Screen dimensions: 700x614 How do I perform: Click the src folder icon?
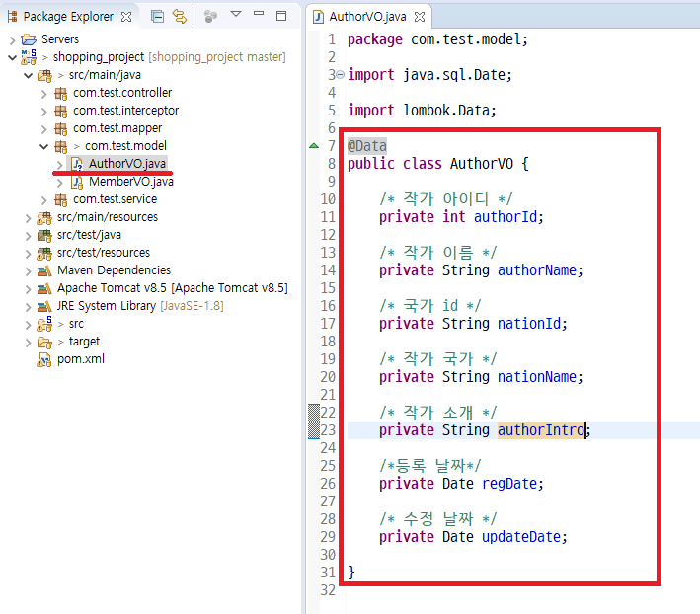pos(44,324)
